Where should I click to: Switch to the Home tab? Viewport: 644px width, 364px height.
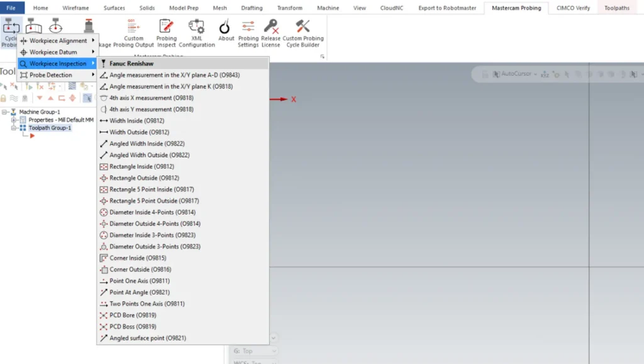(x=41, y=8)
